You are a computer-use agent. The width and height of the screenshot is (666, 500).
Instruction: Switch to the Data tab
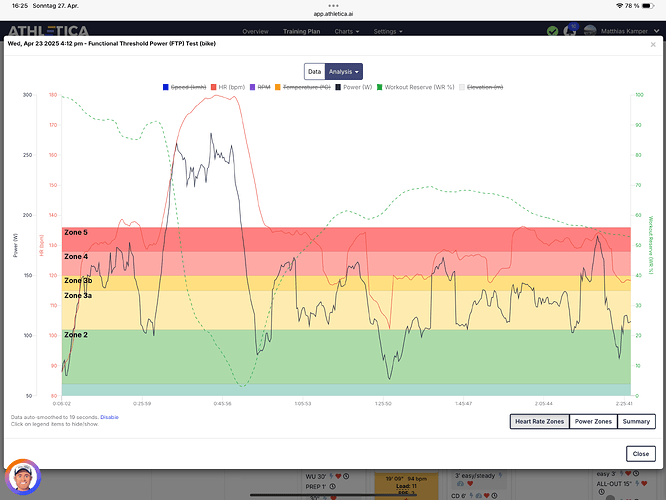tap(314, 71)
